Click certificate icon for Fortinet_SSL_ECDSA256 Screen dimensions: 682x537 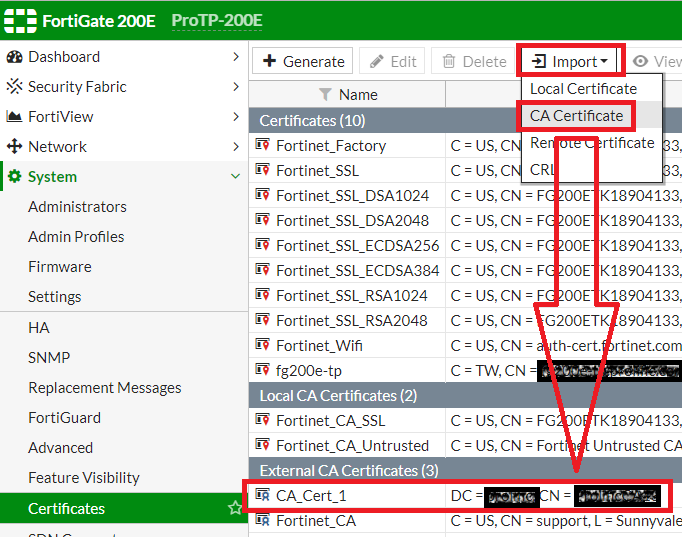[x=262, y=244]
